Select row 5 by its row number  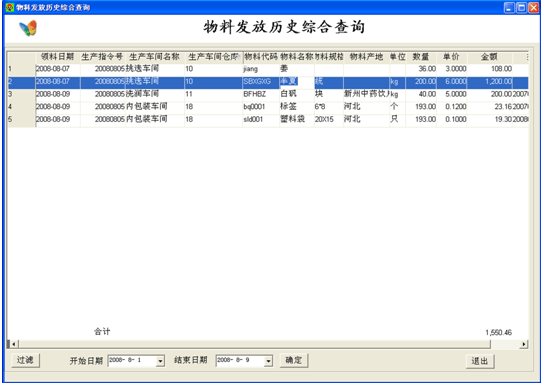tap(22, 119)
